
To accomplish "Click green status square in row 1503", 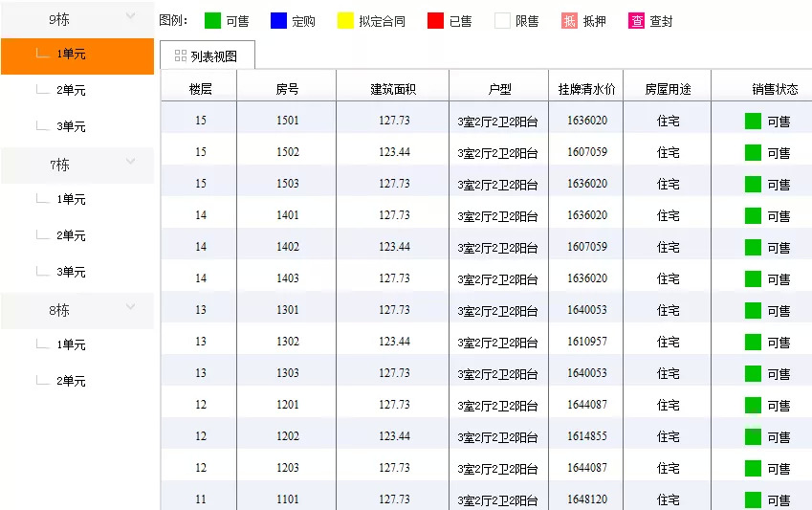I will point(753,184).
